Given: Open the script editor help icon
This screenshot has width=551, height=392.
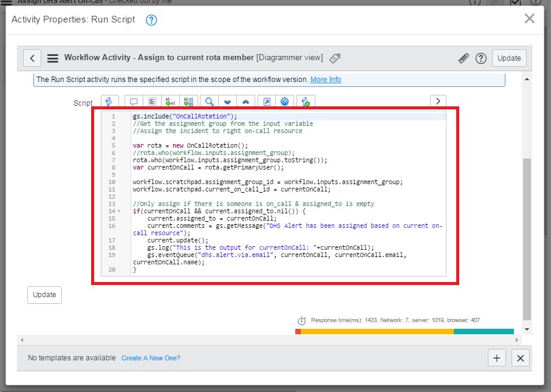Looking at the screenshot, I should [x=285, y=101].
